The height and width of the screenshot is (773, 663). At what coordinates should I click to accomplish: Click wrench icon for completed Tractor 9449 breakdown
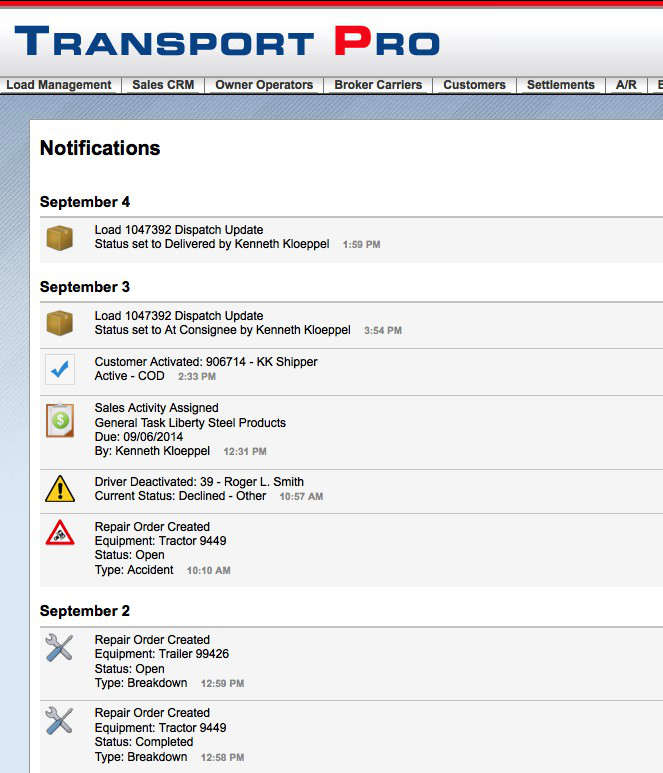point(59,721)
